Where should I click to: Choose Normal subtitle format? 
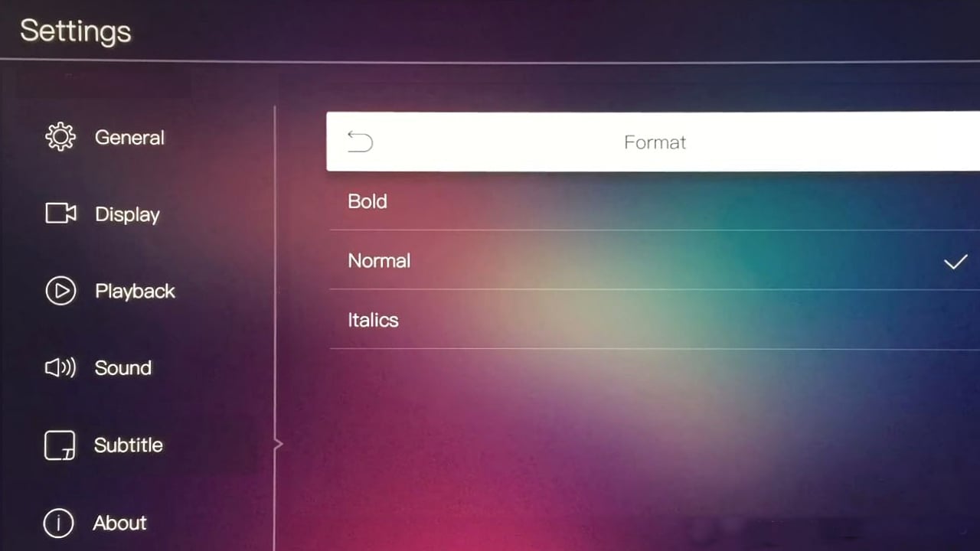655,260
